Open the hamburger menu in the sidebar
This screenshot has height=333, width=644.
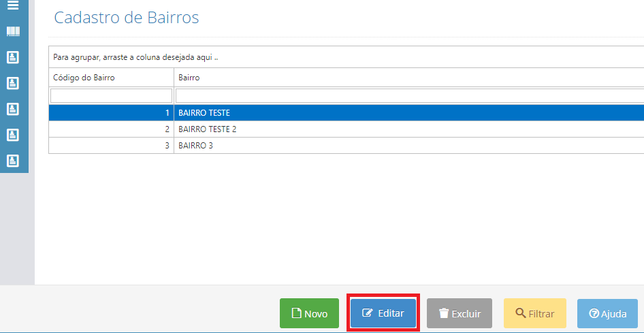[x=13, y=5]
